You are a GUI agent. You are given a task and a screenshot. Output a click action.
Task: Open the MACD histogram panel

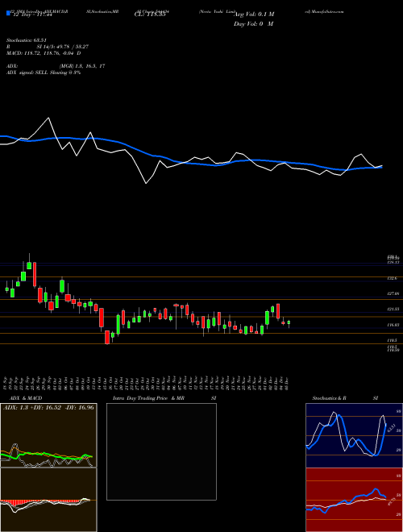[48, 500]
